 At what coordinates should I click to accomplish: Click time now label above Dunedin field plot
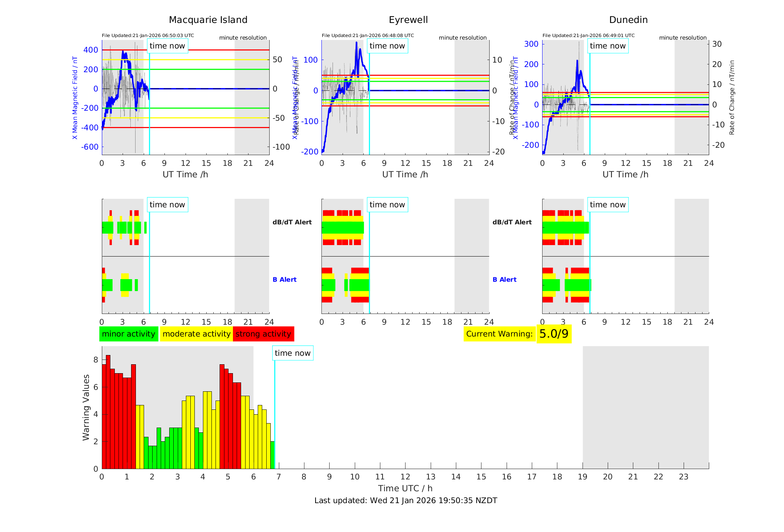click(608, 46)
